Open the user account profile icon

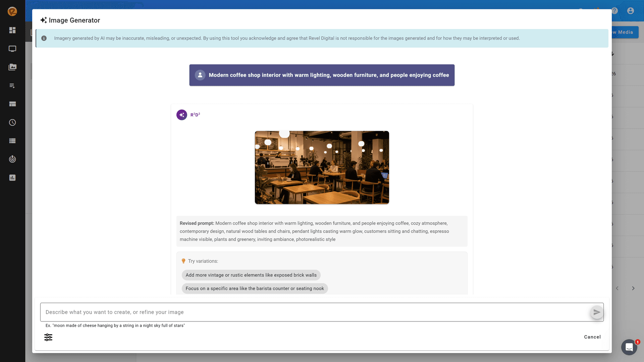coord(631,11)
